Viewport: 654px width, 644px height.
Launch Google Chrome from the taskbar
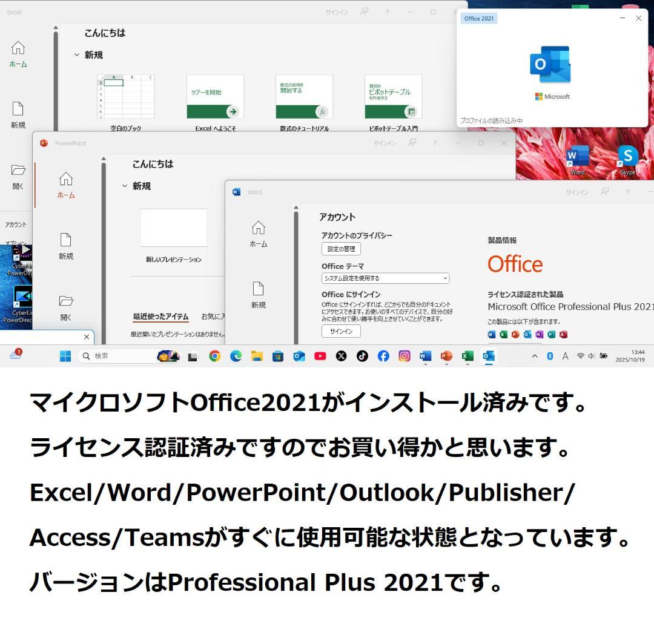click(215, 356)
